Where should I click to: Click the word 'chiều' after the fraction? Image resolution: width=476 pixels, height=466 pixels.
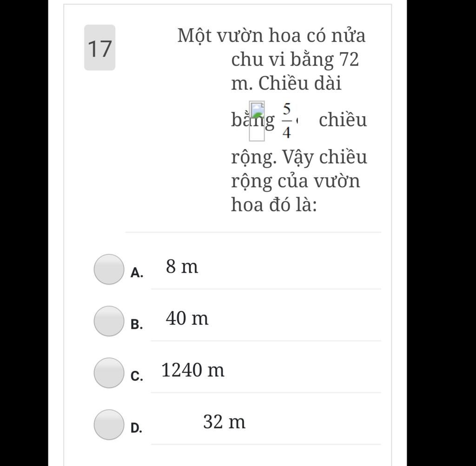pyautogui.click(x=343, y=120)
